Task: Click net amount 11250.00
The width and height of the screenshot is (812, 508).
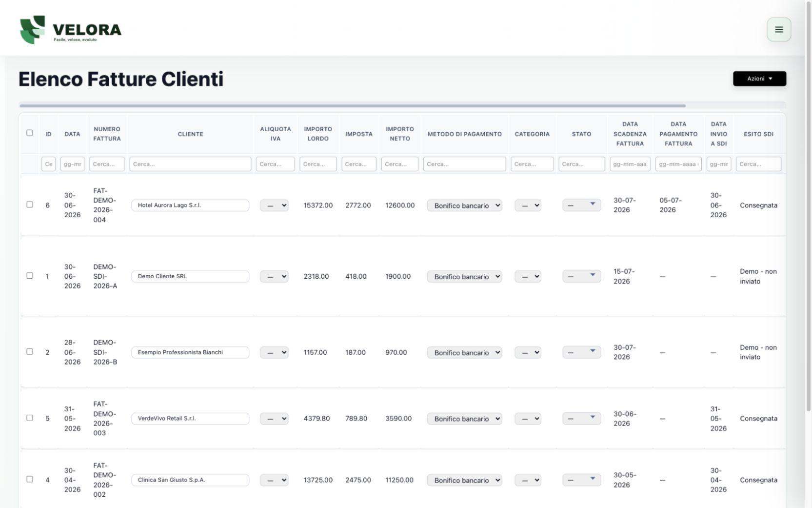Action: point(399,480)
